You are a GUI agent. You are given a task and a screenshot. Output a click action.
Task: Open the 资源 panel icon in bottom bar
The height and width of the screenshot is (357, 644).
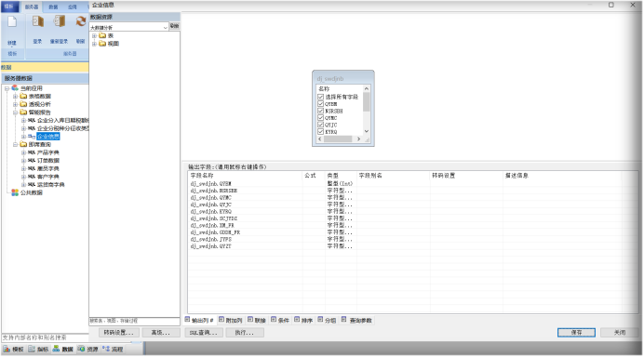[81, 350]
